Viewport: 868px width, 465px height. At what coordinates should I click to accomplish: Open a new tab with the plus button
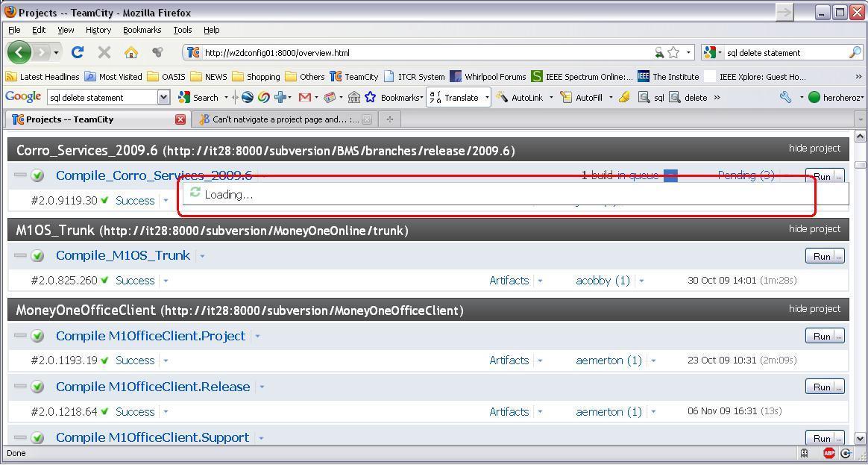click(390, 119)
